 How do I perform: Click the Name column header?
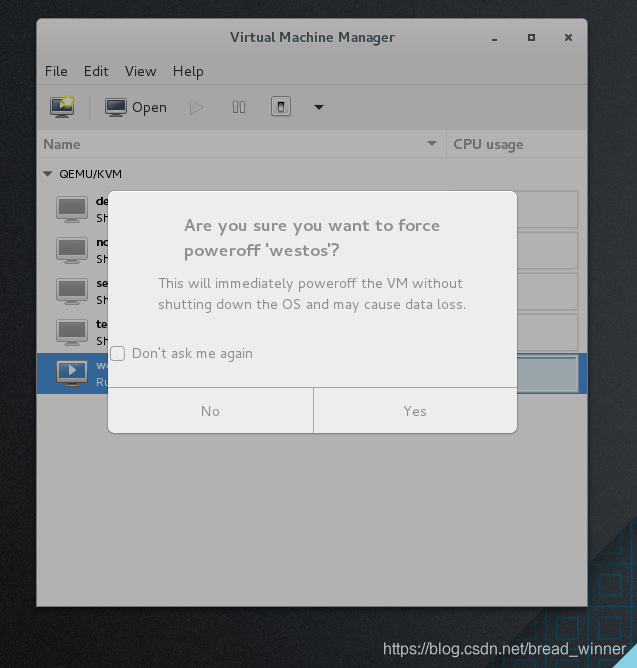click(x=241, y=144)
